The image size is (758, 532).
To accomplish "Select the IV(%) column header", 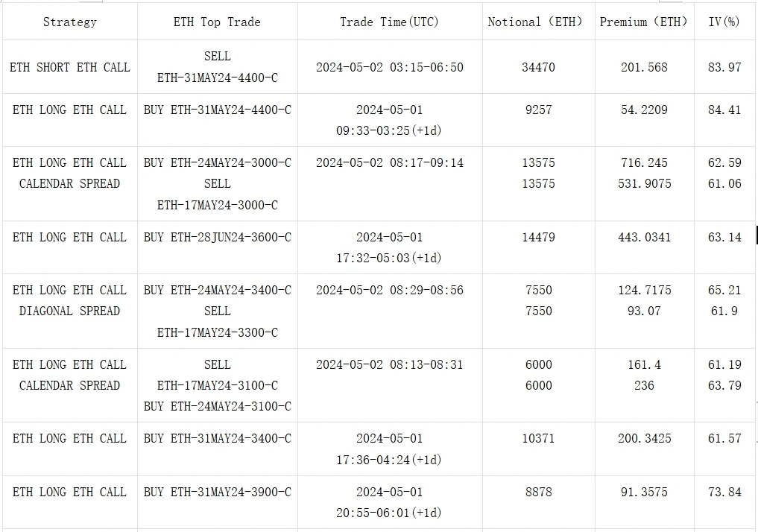I will coord(724,22).
